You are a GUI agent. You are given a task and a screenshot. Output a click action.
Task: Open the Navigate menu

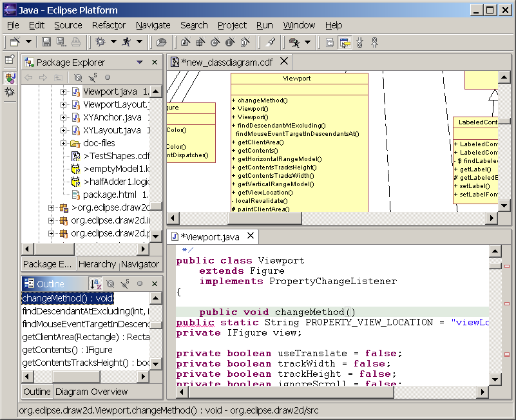pyautogui.click(x=153, y=25)
